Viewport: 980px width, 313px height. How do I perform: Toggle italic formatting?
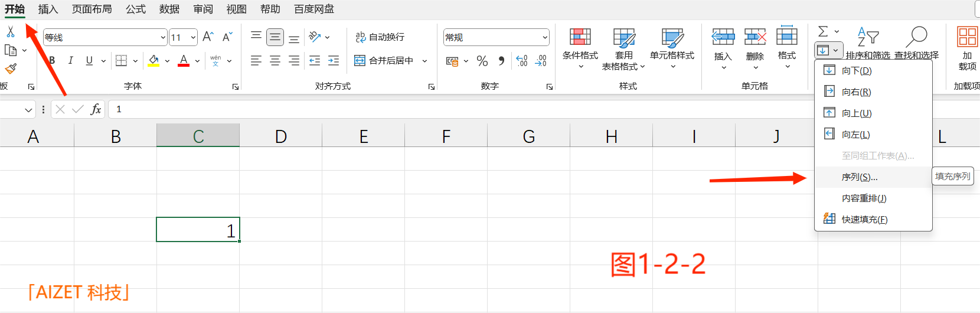[x=71, y=60]
